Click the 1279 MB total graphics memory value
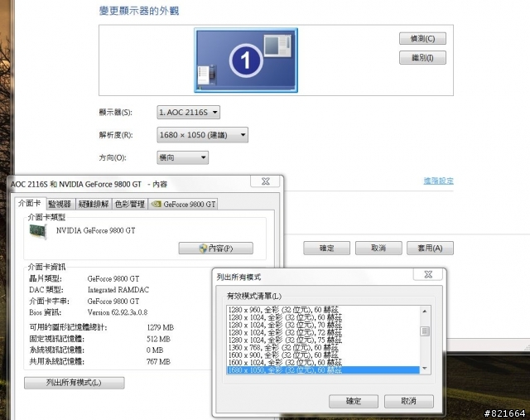The image size is (530, 420). [x=160, y=327]
